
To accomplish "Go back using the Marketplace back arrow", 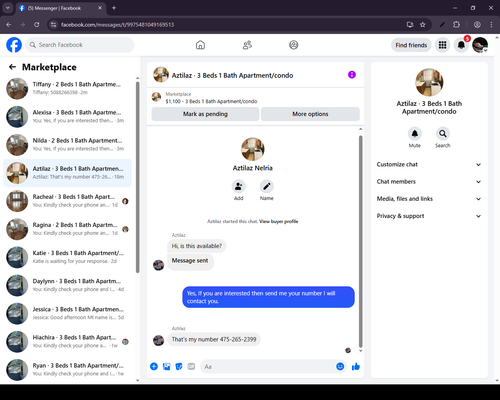I will click(x=12, y=67).
